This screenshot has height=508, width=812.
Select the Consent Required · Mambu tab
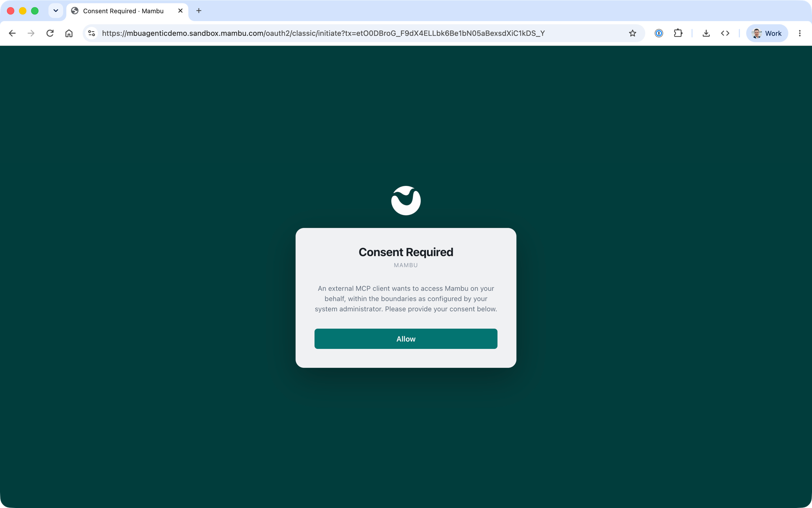pos(127,11)
